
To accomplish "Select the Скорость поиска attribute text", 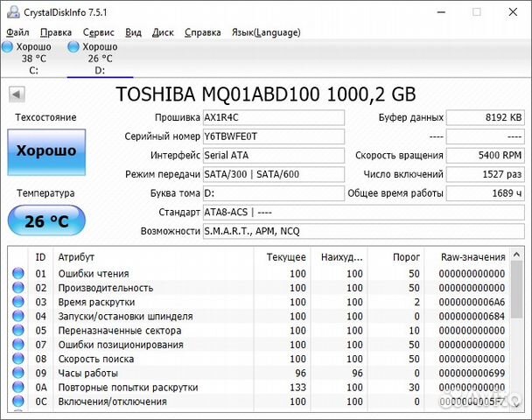I will coord(96,360).
